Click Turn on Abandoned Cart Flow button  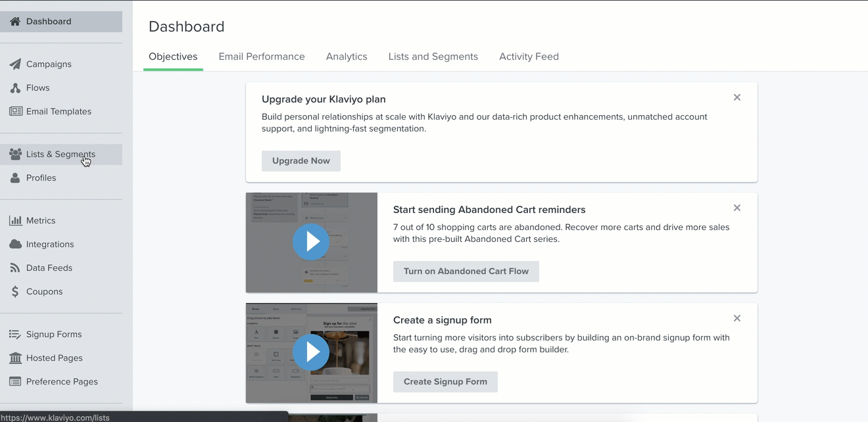(466, 271)
